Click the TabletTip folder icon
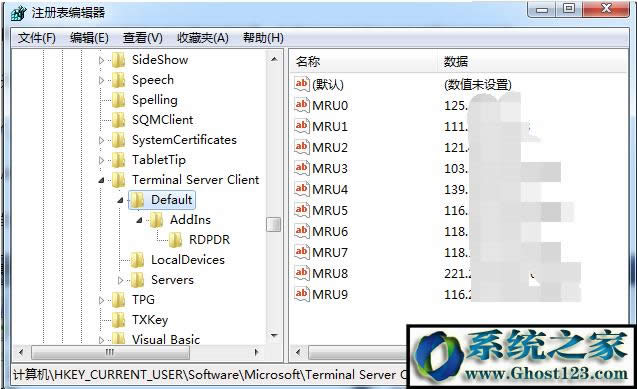Screen dimensions: 637x389 tap(119, 160)
